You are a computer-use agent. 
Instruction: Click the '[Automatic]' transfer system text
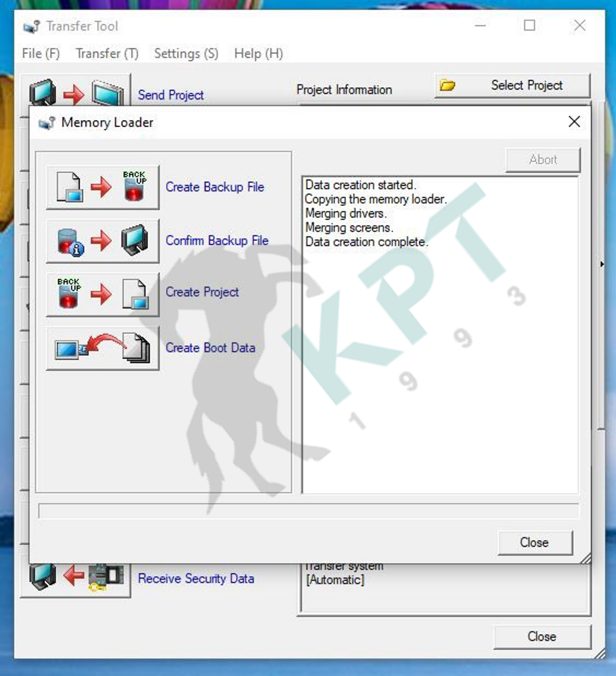click(335, 580)
